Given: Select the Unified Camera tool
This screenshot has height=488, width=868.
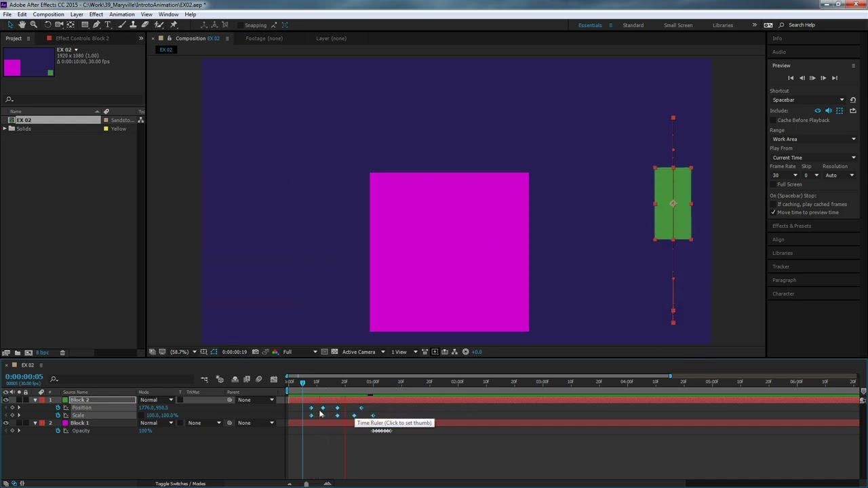Looking at the screenshot, I should pyautogui.click(x=59, y=24).
